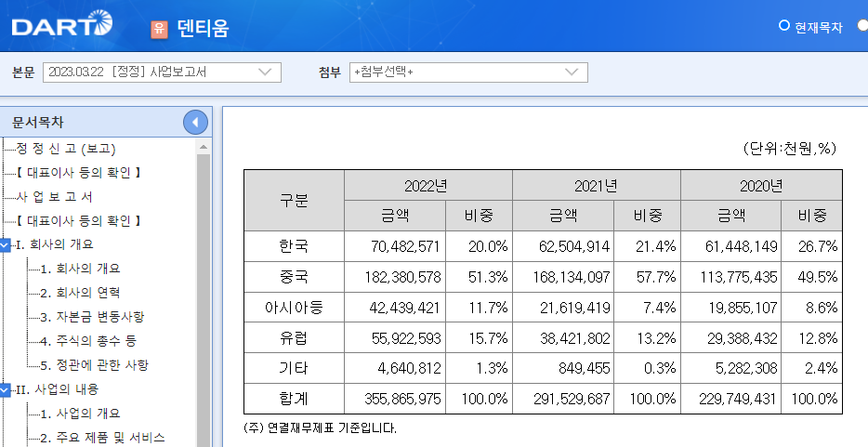Viewport: 868px width, 447px height.
Task: Click the tree scrollbar up arrow
Action: click(x=204, y=147)
